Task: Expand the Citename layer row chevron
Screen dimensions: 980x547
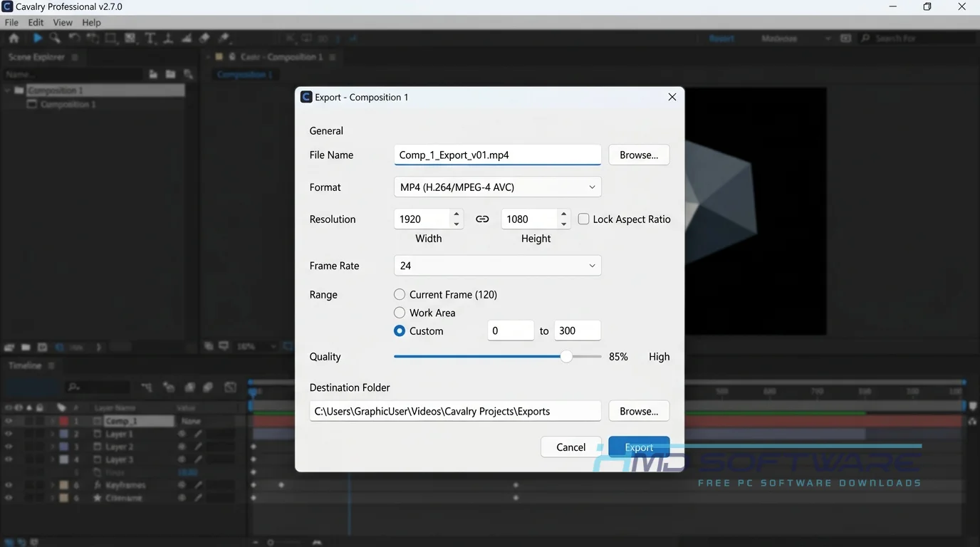Action: point(52,498)
